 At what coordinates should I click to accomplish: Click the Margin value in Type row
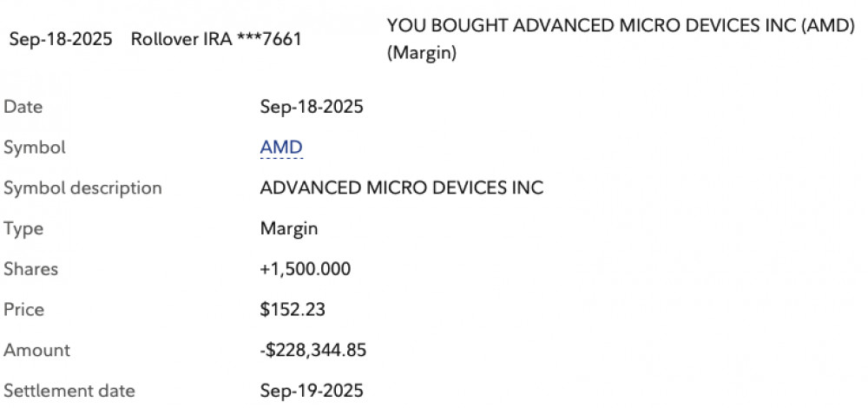click(x=289, y=229)
